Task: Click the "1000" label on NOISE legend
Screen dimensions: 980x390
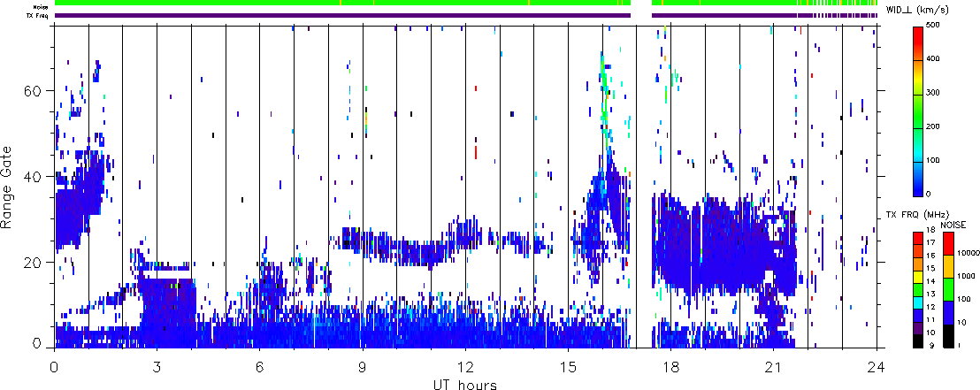Action: point(966,276)
